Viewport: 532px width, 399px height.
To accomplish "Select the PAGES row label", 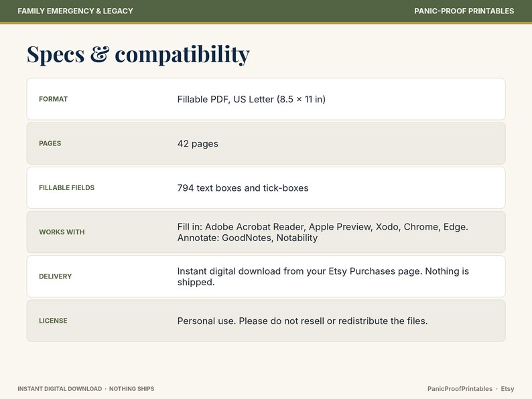I will [x=50, y=143].
